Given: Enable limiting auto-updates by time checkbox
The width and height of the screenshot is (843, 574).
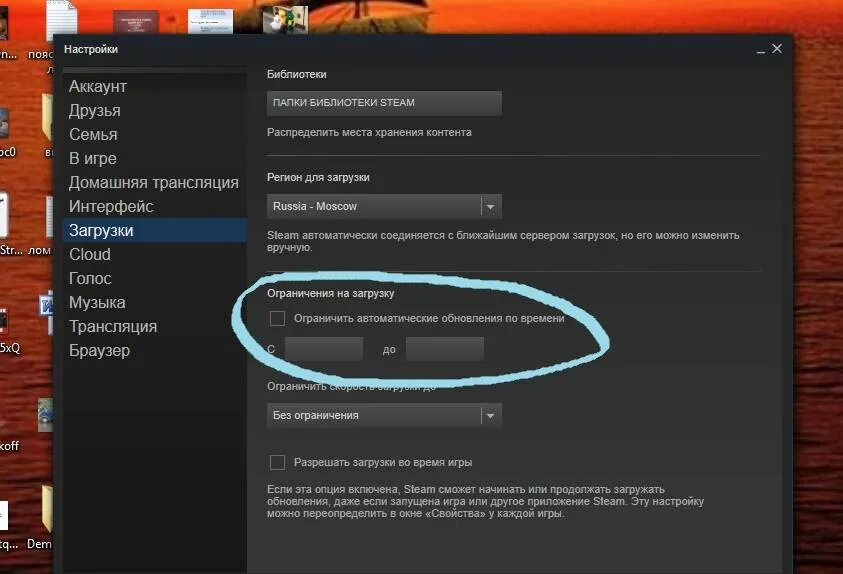Looking at the screenshot, I should point(277,318).
